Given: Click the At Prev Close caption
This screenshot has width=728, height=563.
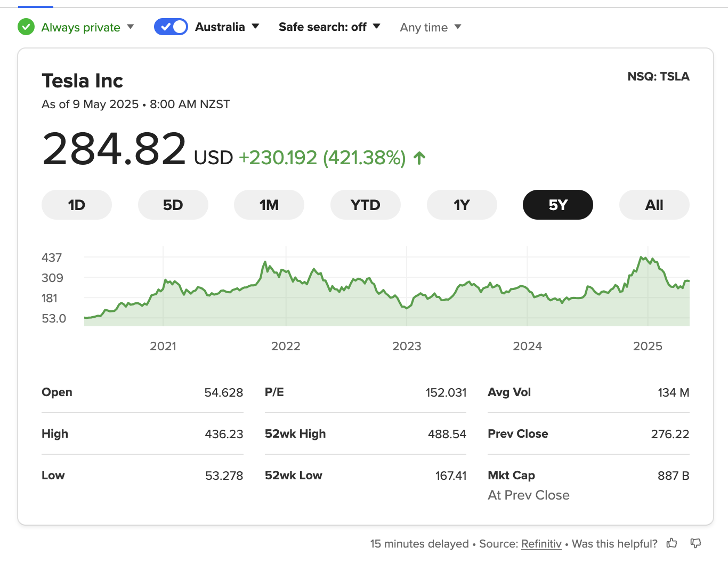Looking at the screenshot, I should coord(529,495).
